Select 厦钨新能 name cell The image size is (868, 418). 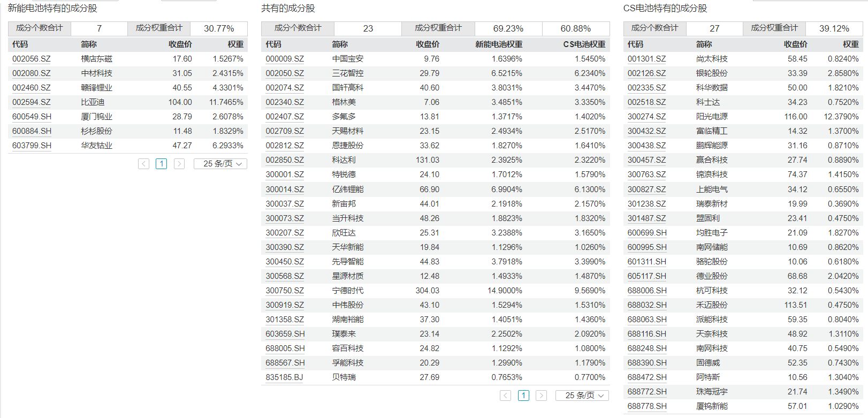pyautogui.click(x=712, y=406)
